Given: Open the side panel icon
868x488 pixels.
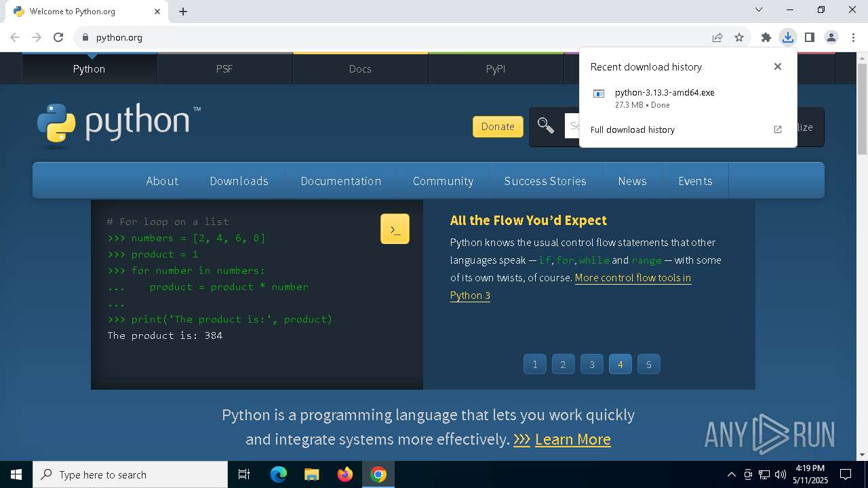Looking at the screenshot, I should click(x=810, y=37).
